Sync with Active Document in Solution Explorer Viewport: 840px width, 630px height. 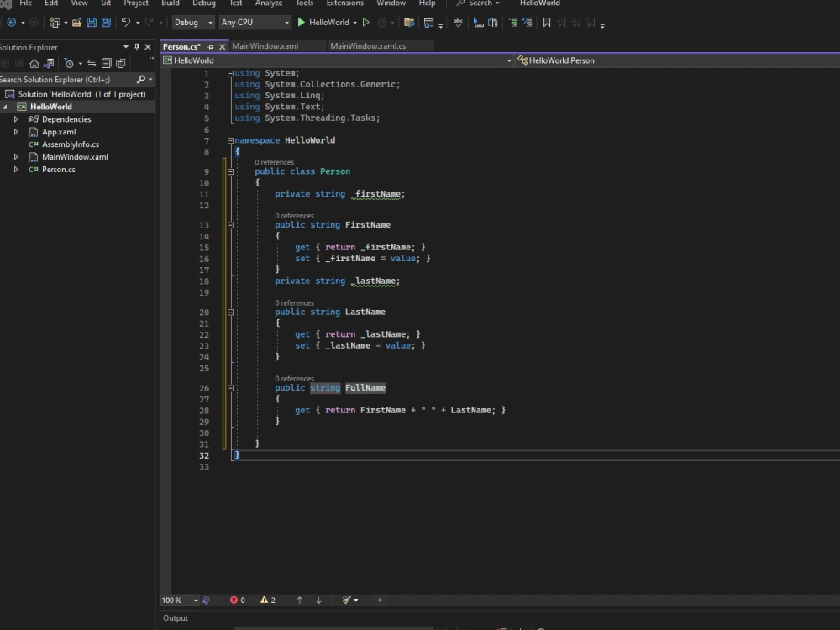tap(91, 63)
